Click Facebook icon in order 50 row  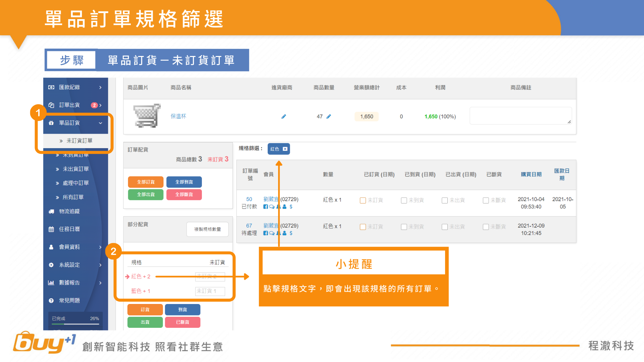point(265,207)
